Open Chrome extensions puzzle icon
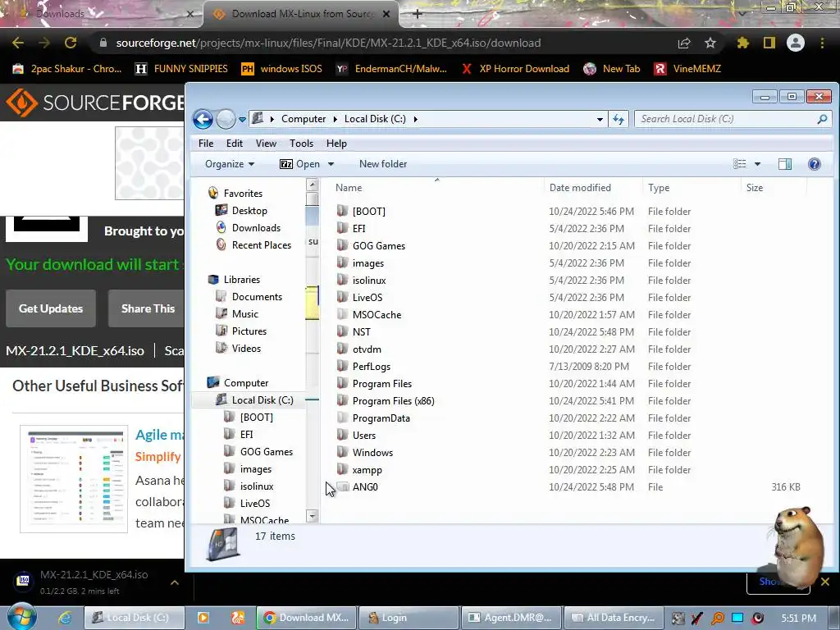Viewport: 840px width, 630px height. tap(743, 43)
